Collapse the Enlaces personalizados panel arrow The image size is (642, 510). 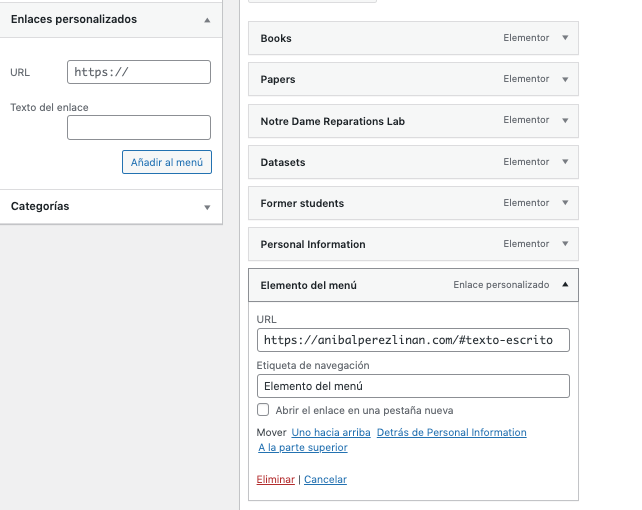click(207, 20)
